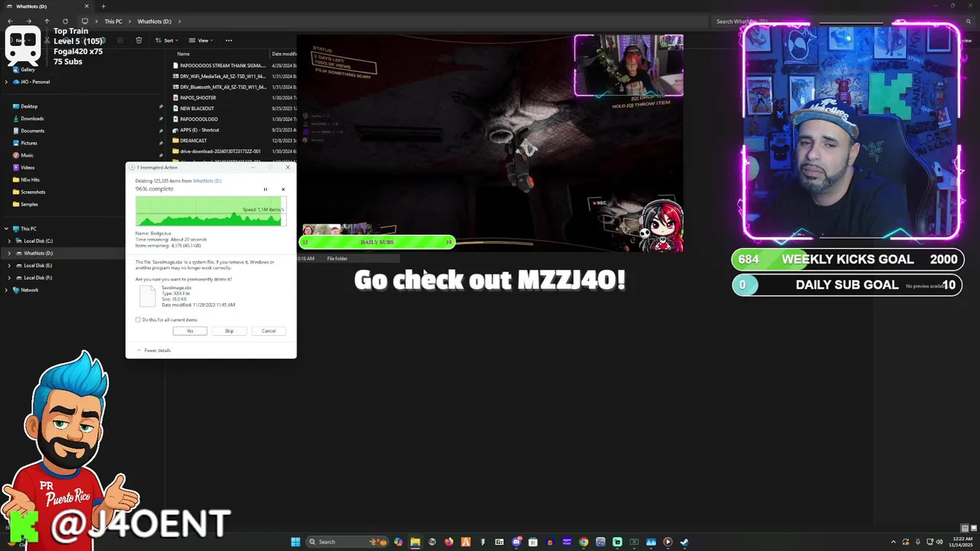Open the Sort dropdown
This screenshot has height=551, width=980.
click(166, 41)
